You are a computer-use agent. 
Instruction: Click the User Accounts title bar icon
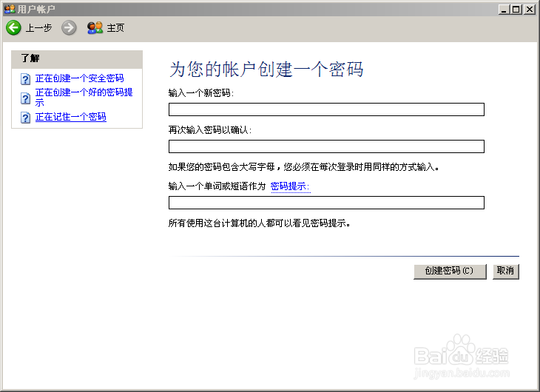pyautogui.click(x=10, y=9)
